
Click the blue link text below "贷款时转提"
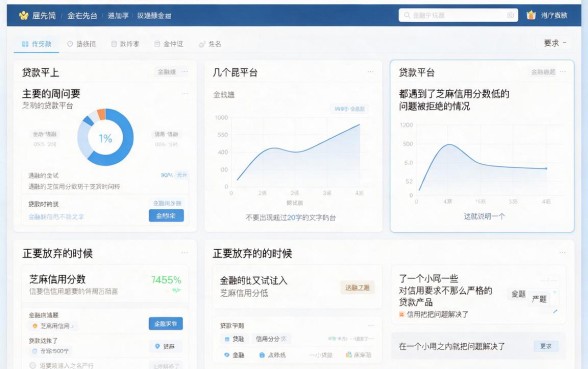pyautogui.click(x=56, y=217)
